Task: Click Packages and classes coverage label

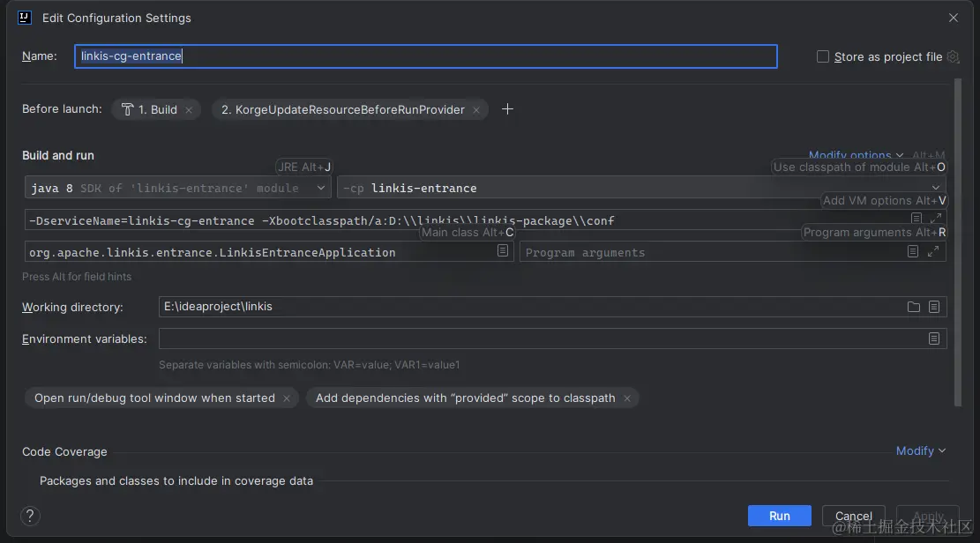Action: pos(176,480)
